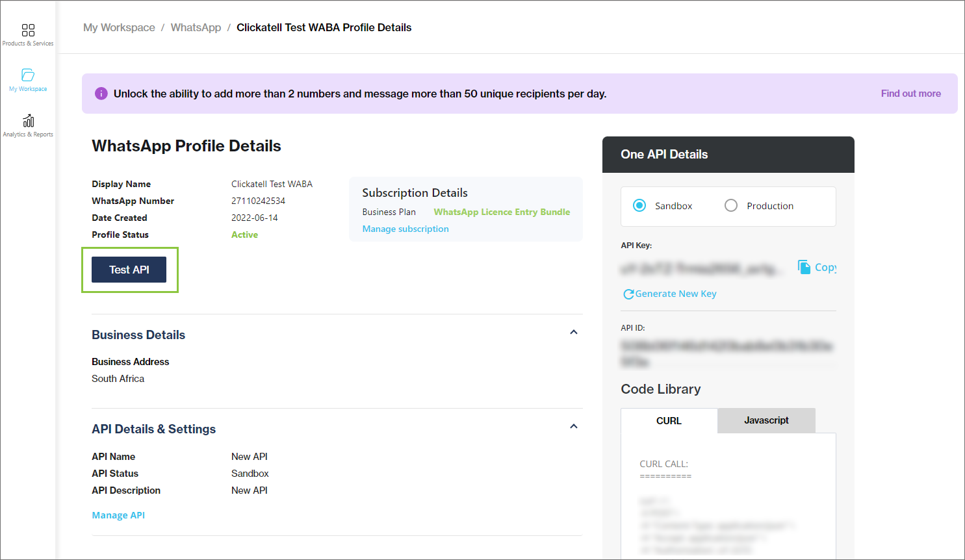Open Products & Services sidebar icon
This screenshot has height=560, width=965.
(28, 30)
